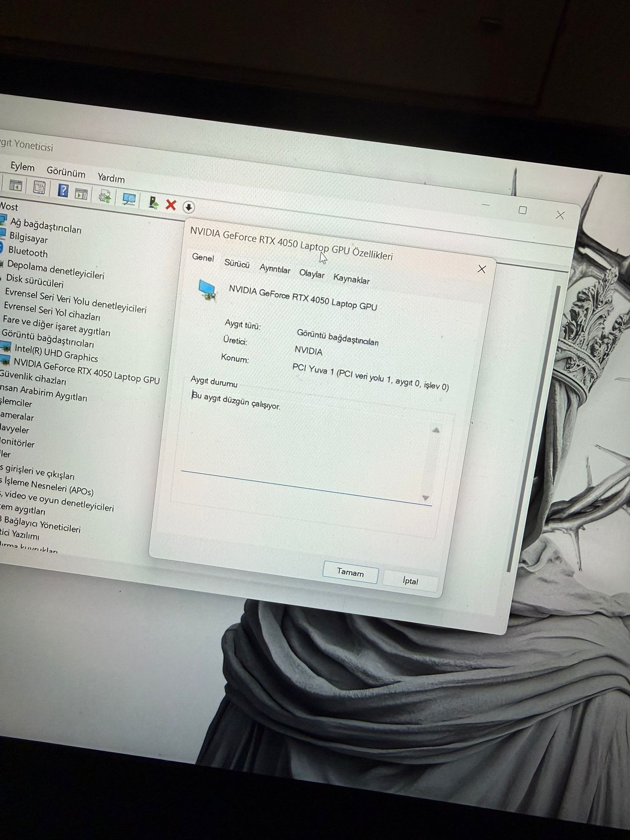This screenshot has width=630, height=840.
Task: Select Intel(R) UHD Graphics in the tree
Action: point(57,353)
